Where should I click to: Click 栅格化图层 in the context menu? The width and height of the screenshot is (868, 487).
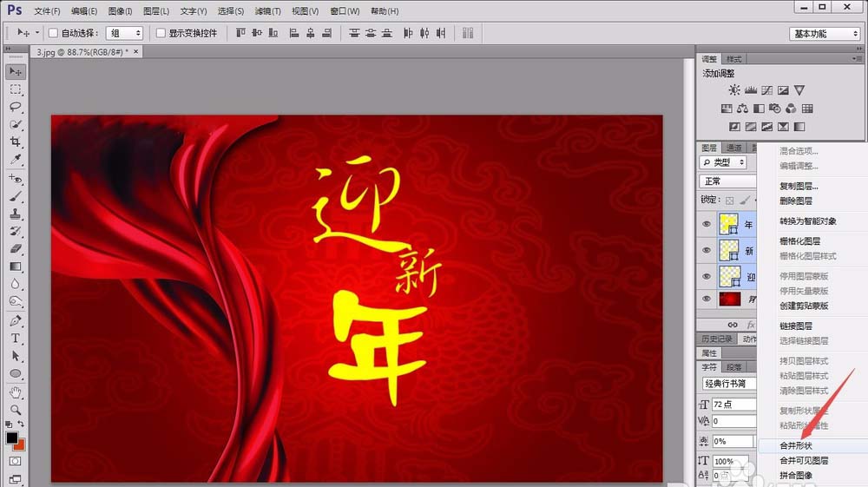(x=800, y=241)
